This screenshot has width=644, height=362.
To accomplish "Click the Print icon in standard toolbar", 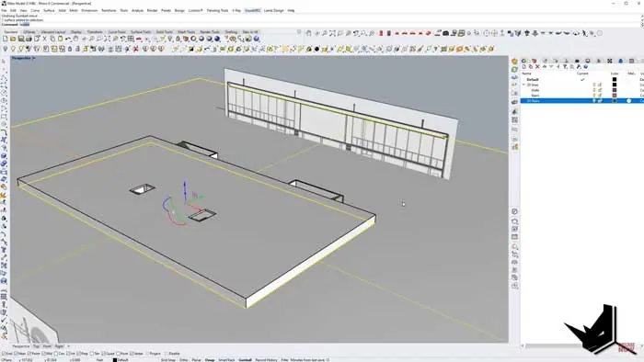I will click(29, 39).
